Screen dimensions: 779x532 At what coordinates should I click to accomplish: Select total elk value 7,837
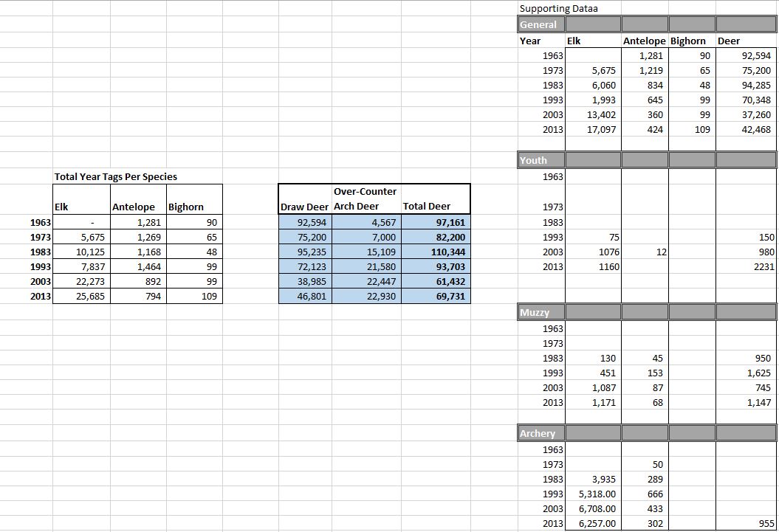tap(81, 267)
